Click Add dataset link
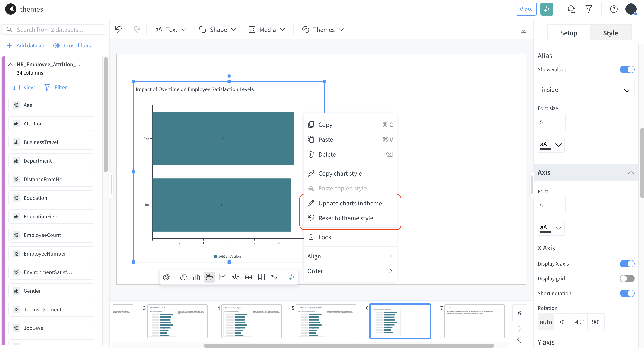Screen dimensions: 644x348 [26, 45]
